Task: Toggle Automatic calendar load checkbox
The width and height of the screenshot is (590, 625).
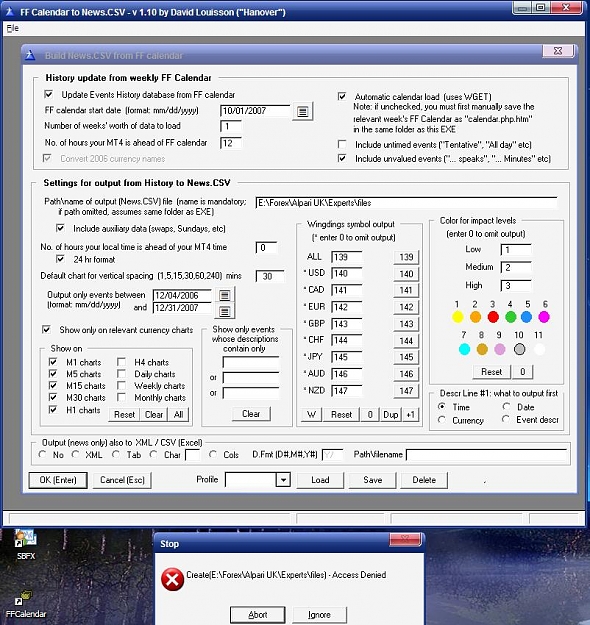Action: (x=342, y=96)
